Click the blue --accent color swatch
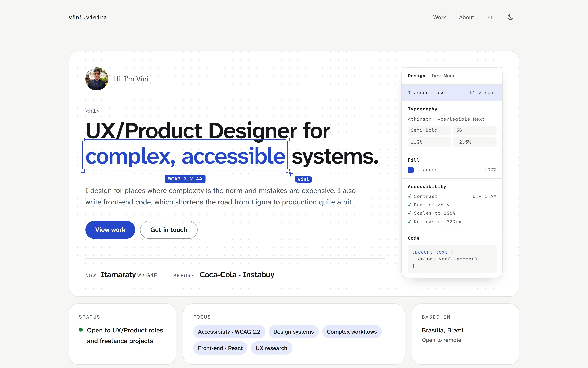 point(410,170)
